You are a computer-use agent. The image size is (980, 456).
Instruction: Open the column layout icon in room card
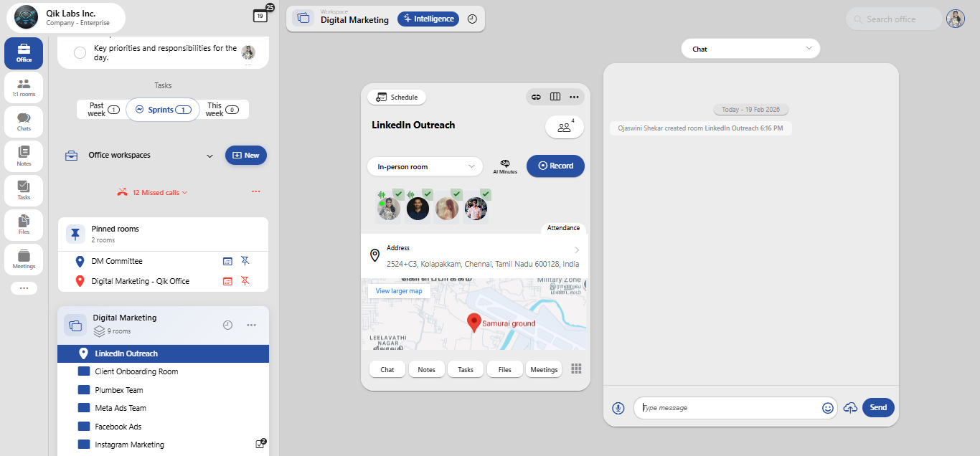coord(555,97)
